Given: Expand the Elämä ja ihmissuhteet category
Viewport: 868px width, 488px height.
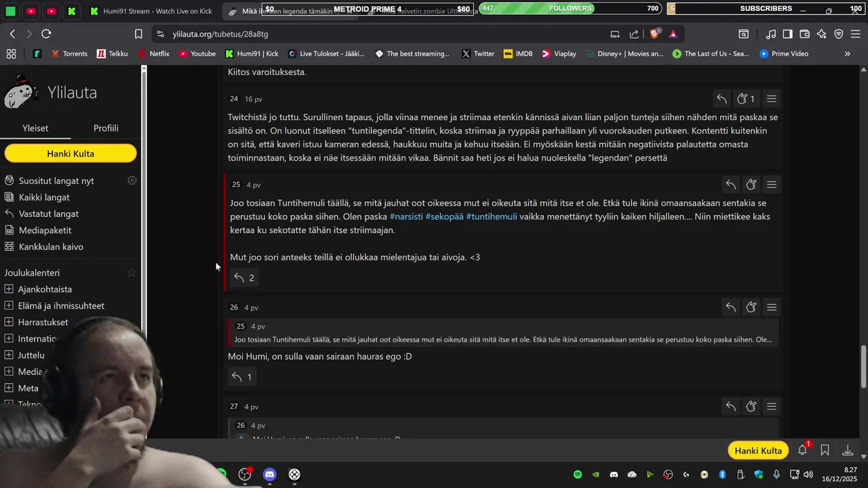Looking at the screenshot, I should point(9,306).
